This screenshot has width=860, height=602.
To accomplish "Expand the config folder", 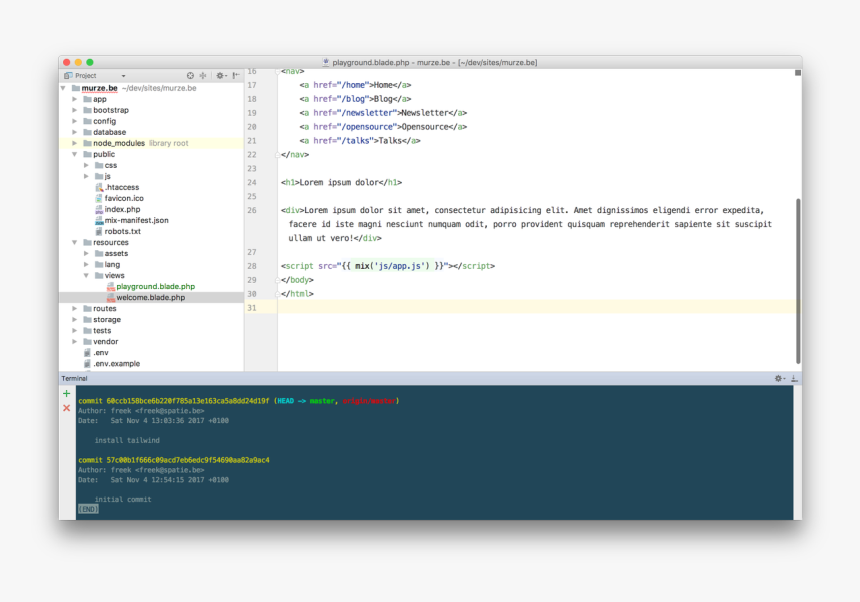I will click(75, 121).
